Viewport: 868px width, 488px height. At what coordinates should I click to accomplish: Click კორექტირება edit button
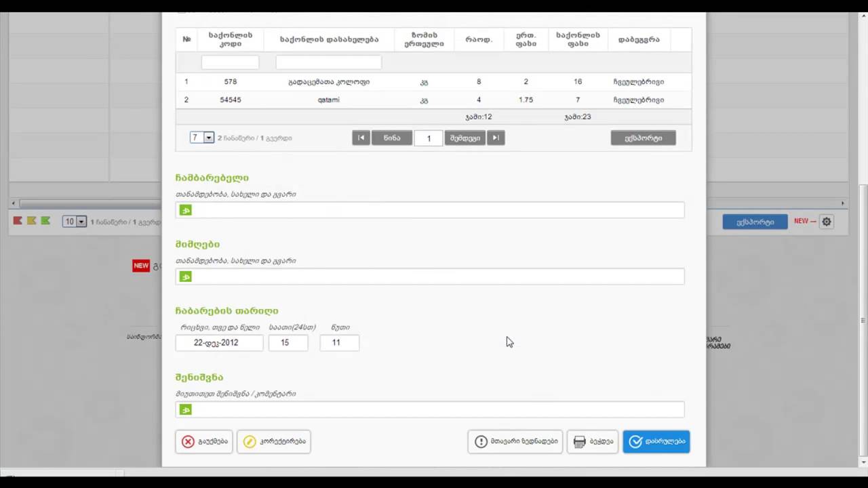click(274, 441)
